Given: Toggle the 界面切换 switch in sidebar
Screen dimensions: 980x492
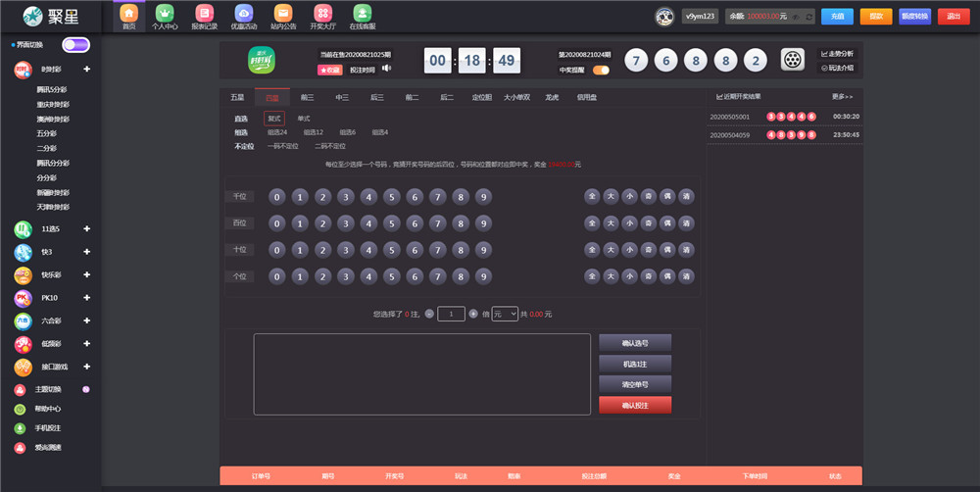Looking at the screenshot, I should click(75, 45).
